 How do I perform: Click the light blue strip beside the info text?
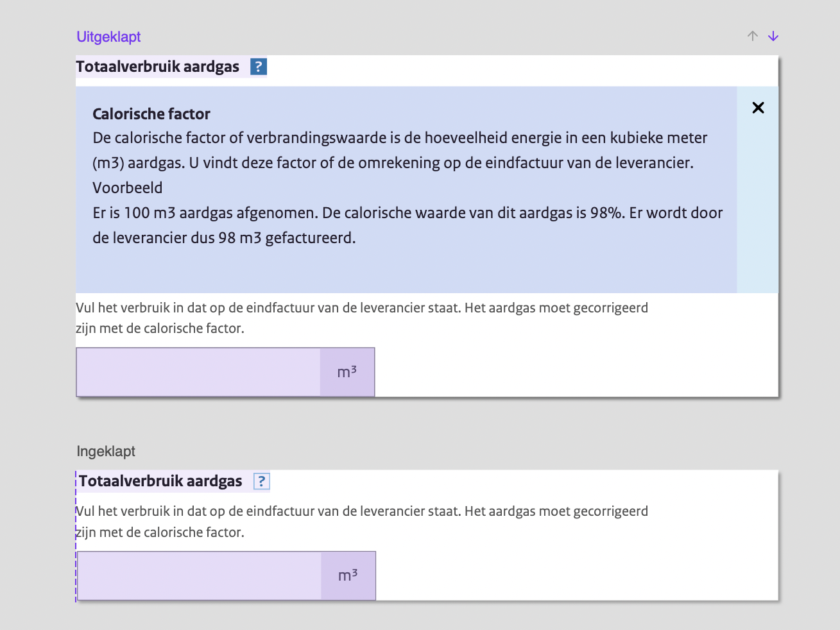pos(757,192)
